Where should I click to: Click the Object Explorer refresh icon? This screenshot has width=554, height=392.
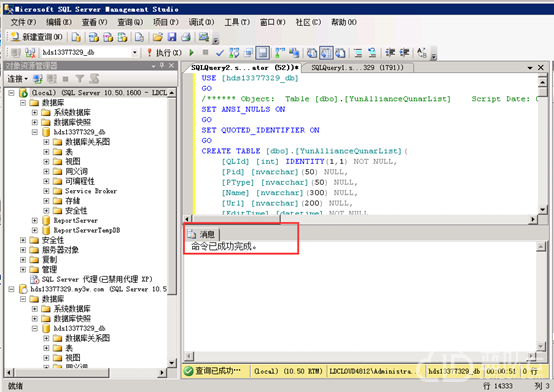(94, 78)
